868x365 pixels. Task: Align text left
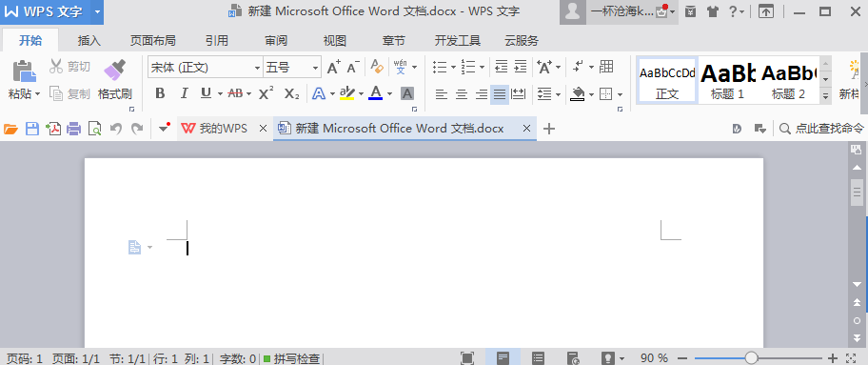442,94
